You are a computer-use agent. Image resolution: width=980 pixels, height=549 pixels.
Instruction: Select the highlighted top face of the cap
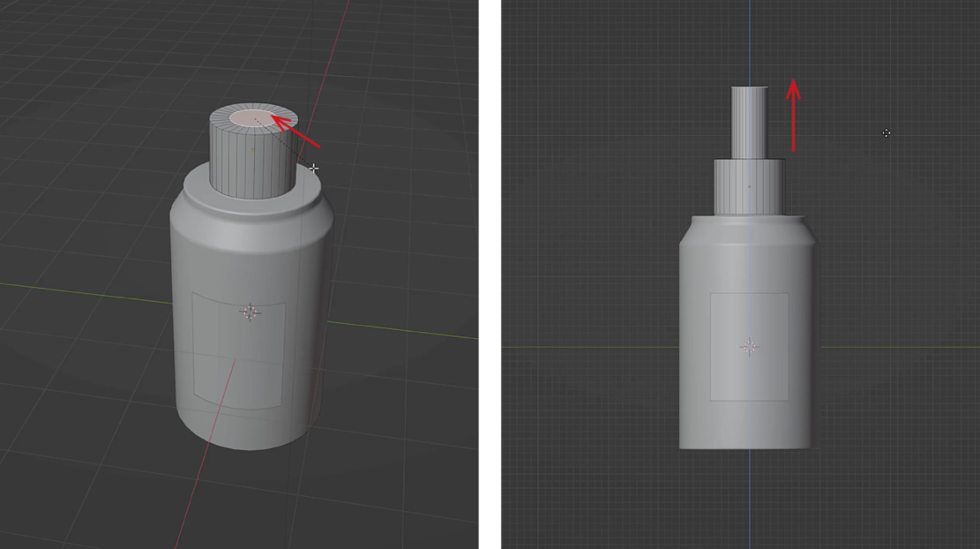point(253,117)
